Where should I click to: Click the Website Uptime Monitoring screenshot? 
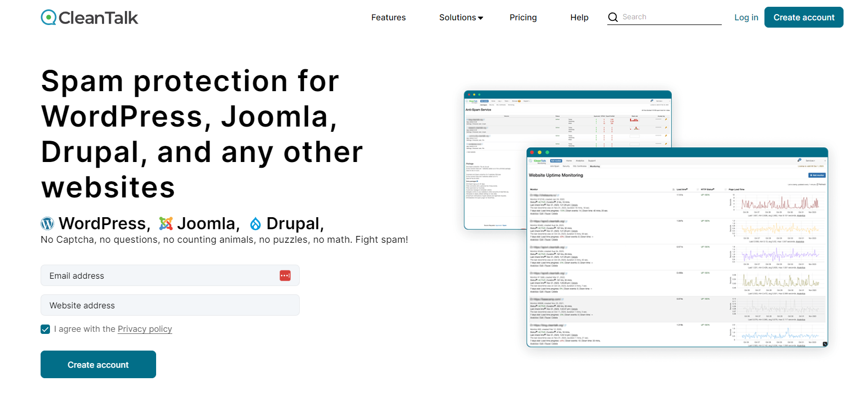click(x=677, y=247)
